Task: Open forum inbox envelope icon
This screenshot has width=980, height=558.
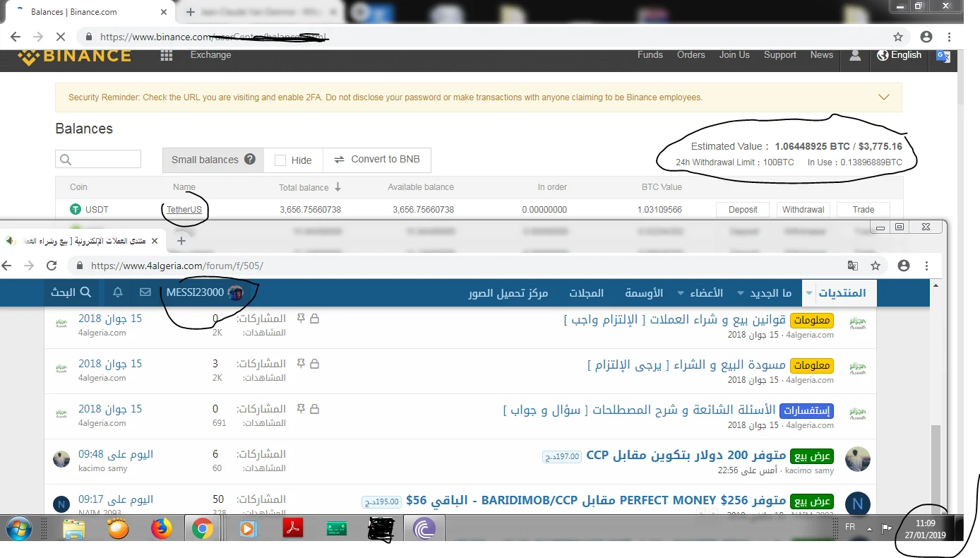Action: click(145, 292)
